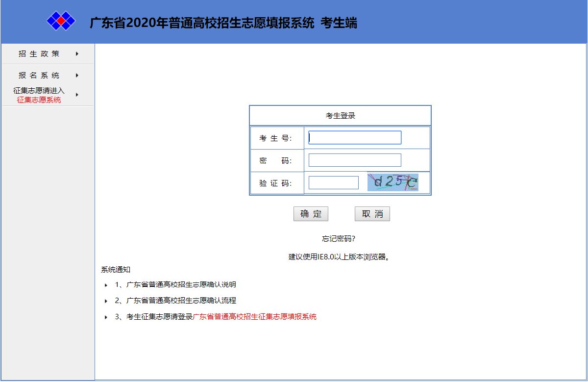Click into the 密码 password field

click(x=355, y=160)
